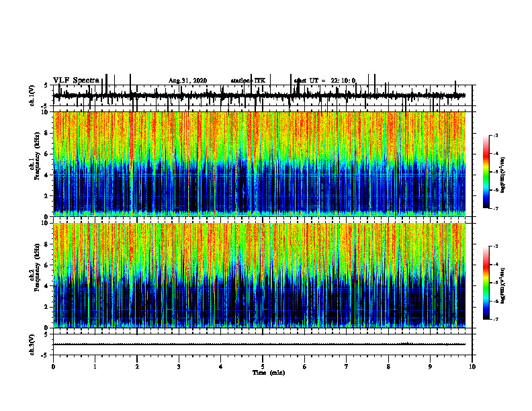Viewport: 532px width, 411px height.
Task: Click the "-4" label on ch.1 colorbar
Action: 495,154
